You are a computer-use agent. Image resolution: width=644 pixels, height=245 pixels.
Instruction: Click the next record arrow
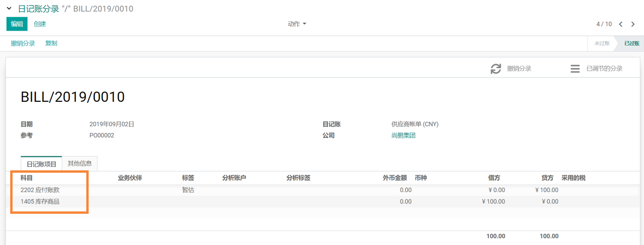coord(633,24)
